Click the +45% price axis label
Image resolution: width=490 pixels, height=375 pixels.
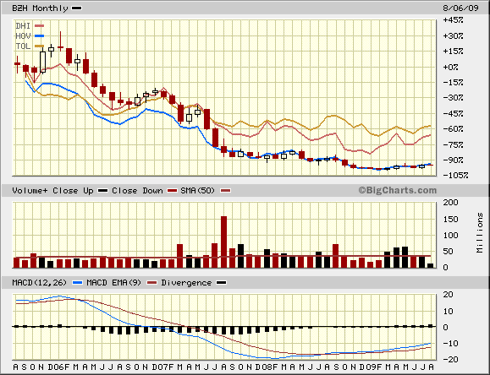click(453, 20)
